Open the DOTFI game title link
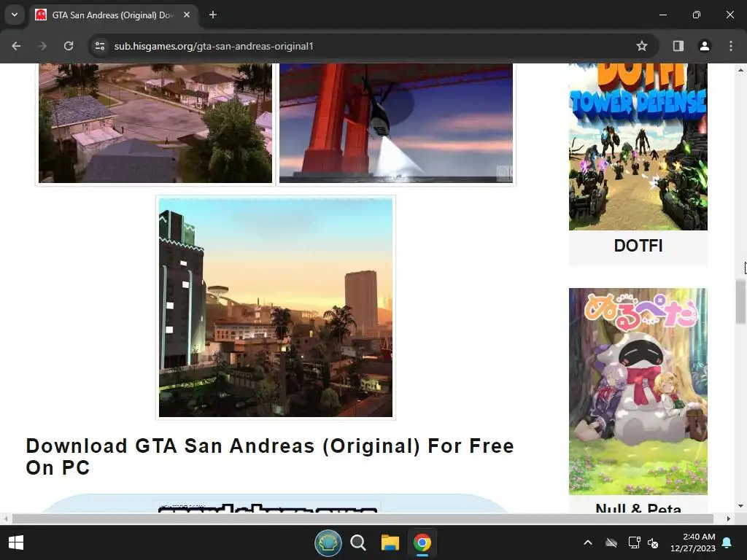Image resolution: width=747 pixels, height=560 pixels. pos(638,246)
